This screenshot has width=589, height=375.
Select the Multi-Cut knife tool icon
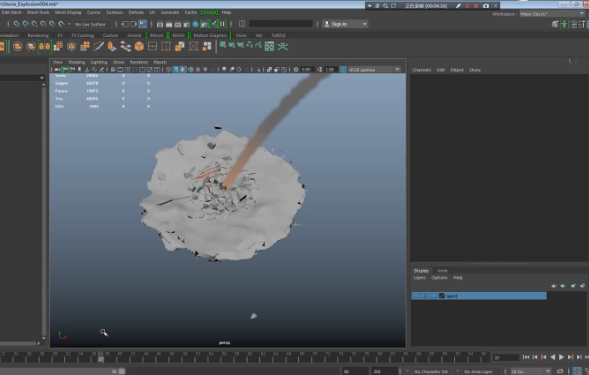98,46
